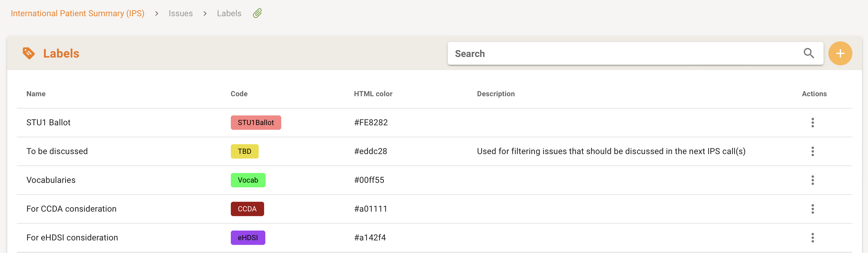Click the purple eHDSI label chip
Screen dimensions: 868x253
pos(248,237)
